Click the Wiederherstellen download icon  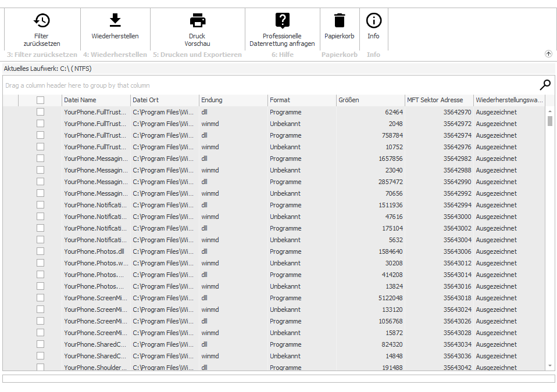(115, 20)
